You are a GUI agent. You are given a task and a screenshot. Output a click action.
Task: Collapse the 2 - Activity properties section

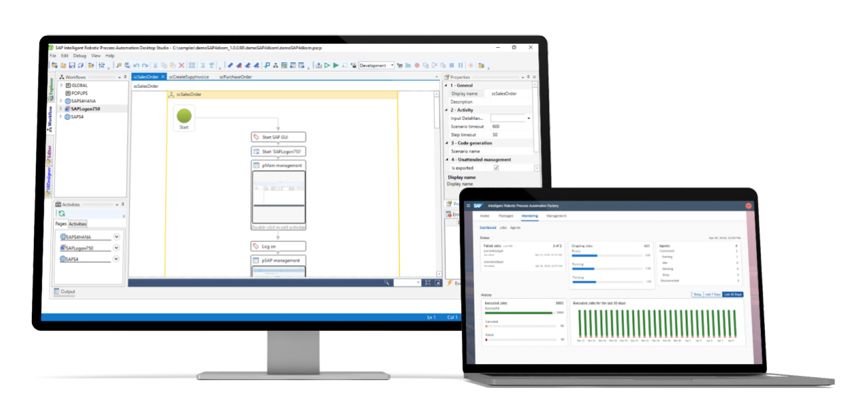tap(447, 110)
